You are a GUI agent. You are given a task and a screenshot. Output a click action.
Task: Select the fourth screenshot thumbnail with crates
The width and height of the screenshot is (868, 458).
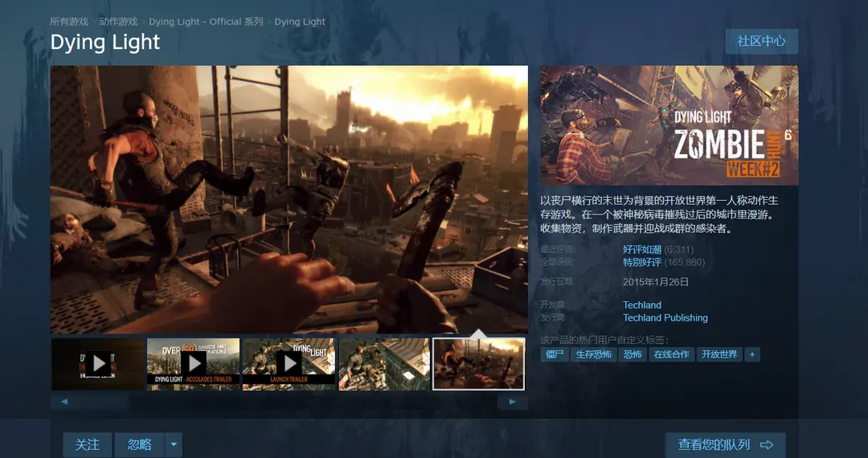pos(384,364)
